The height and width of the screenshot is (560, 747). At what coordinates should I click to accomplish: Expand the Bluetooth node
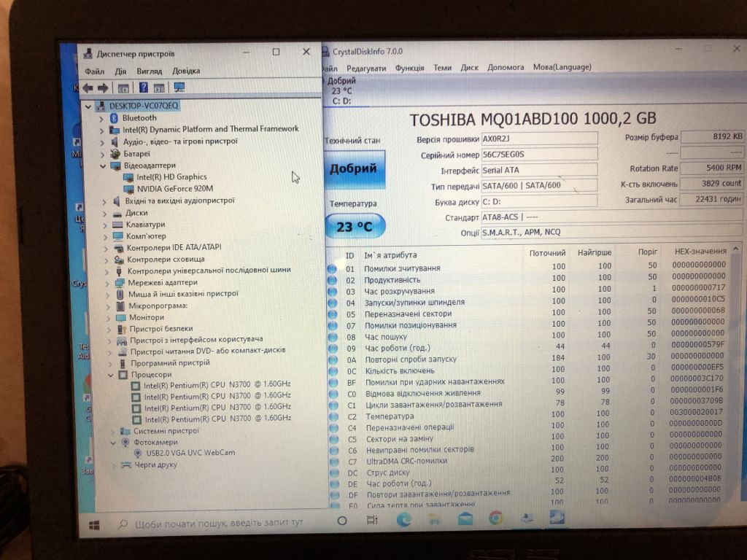click(101, 118)
